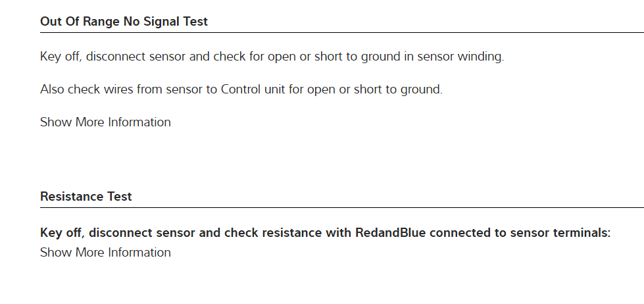Image resolution: width=644 pixels, height=304 pixels.
Task: Expand Show More Information under Out Of Range test
Action: tap(105, 122)
